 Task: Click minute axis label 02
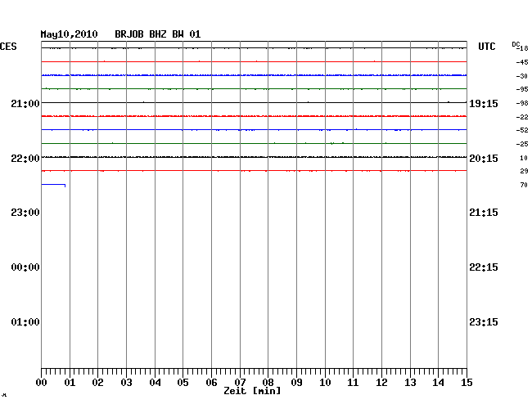point(97,383)
